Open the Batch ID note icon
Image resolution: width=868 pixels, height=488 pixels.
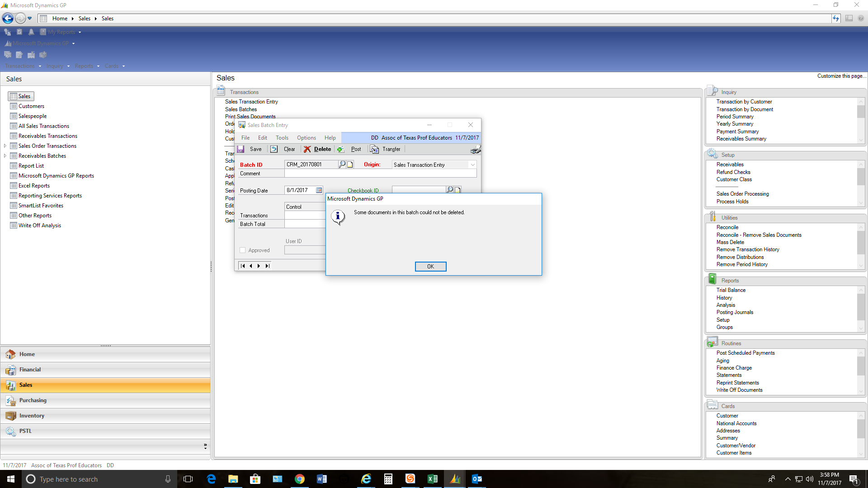(350, 164)
